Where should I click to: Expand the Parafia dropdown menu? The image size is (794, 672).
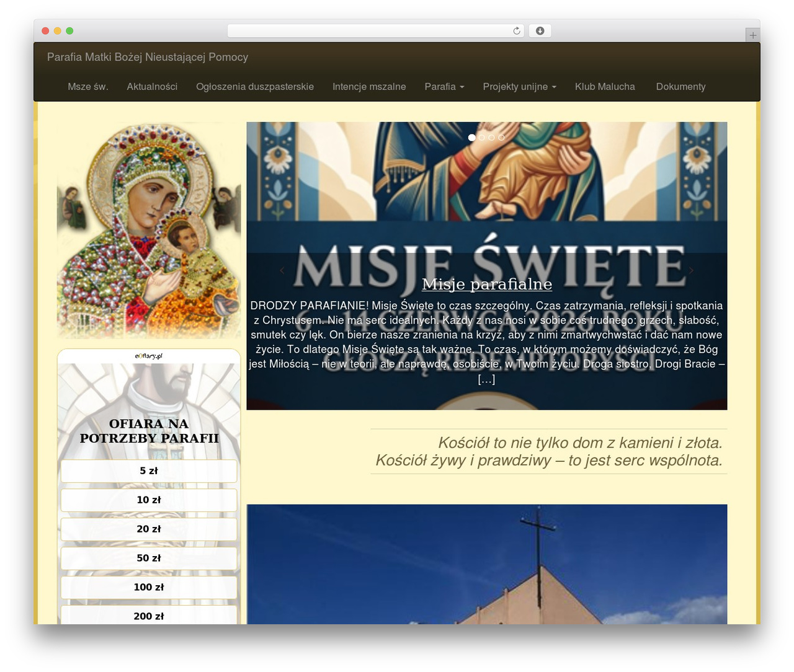[444, 87]
